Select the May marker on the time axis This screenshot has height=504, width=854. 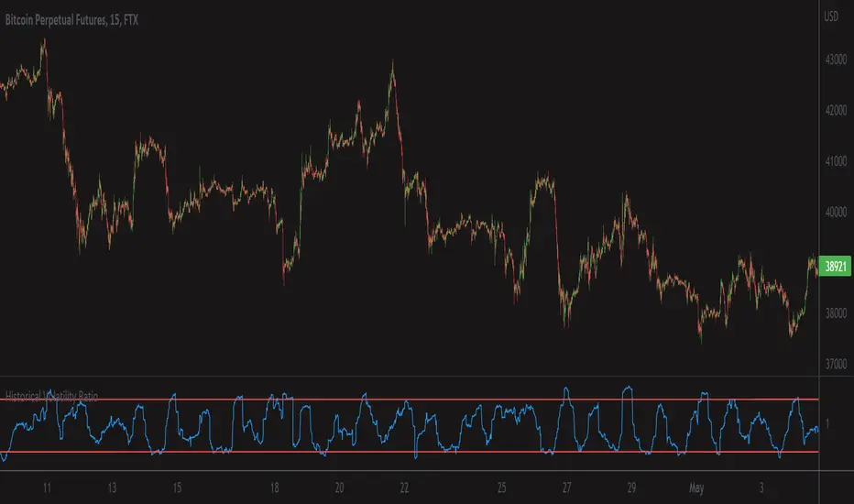click(696, 488)
